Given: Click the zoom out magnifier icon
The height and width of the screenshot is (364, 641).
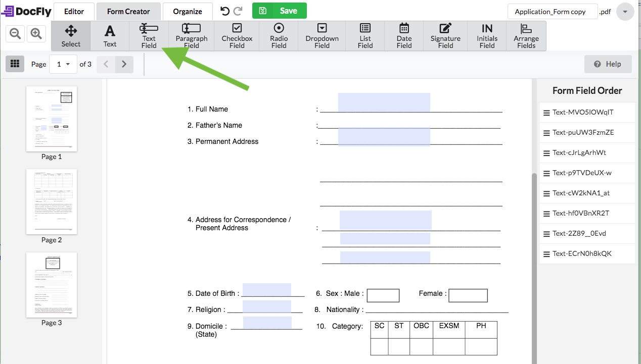Looking at the screenshot, I should pos(16,34).
